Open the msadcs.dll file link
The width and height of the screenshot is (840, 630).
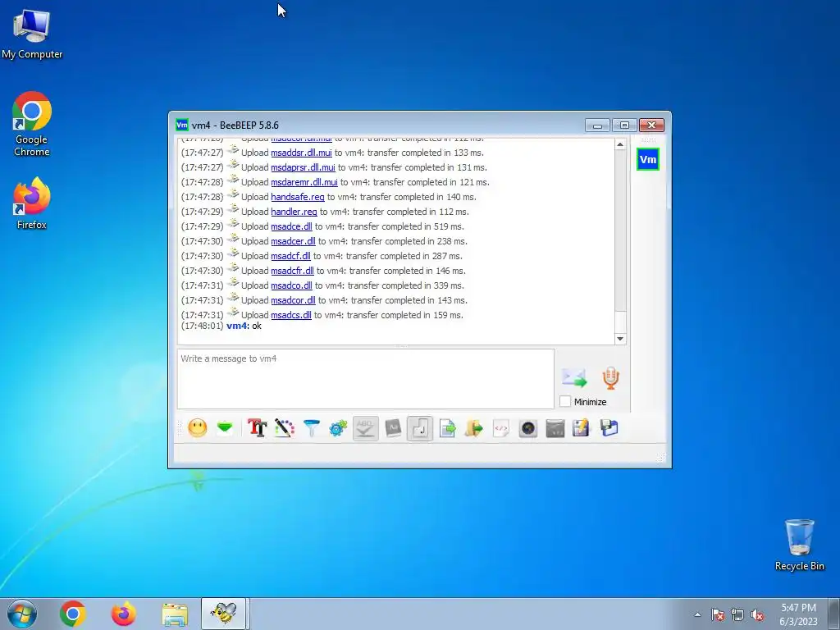[291, 315]
